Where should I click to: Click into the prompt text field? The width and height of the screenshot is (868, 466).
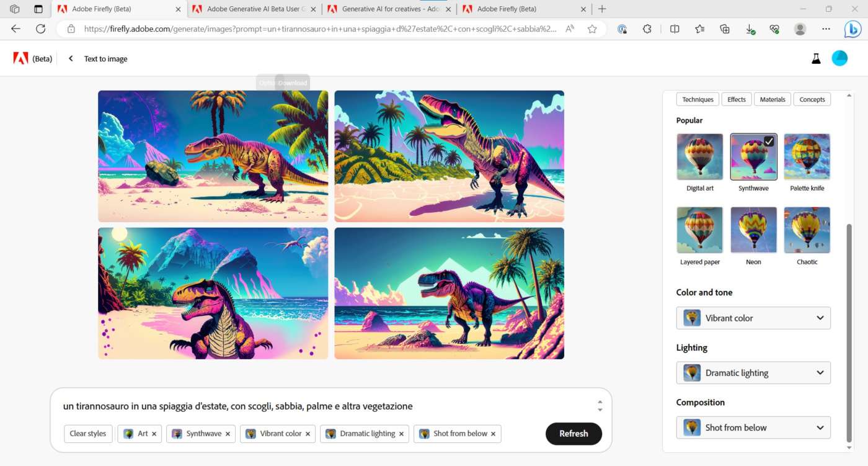(325, 406)
